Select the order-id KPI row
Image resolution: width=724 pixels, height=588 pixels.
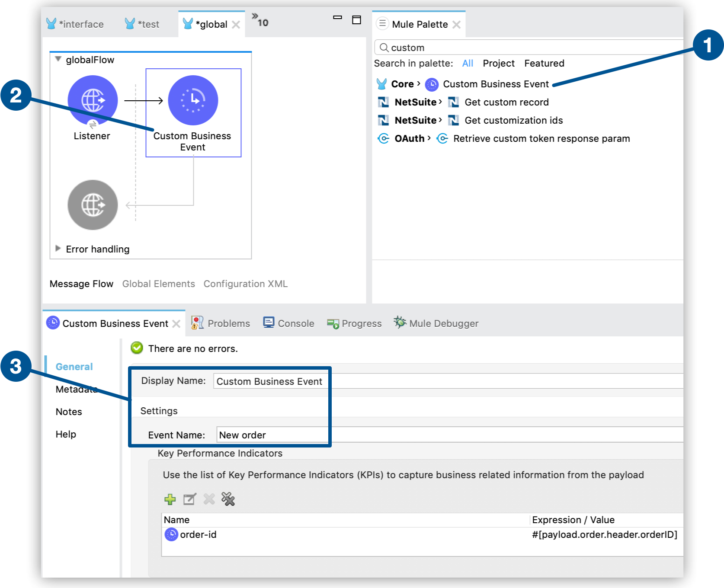(198, 535)
